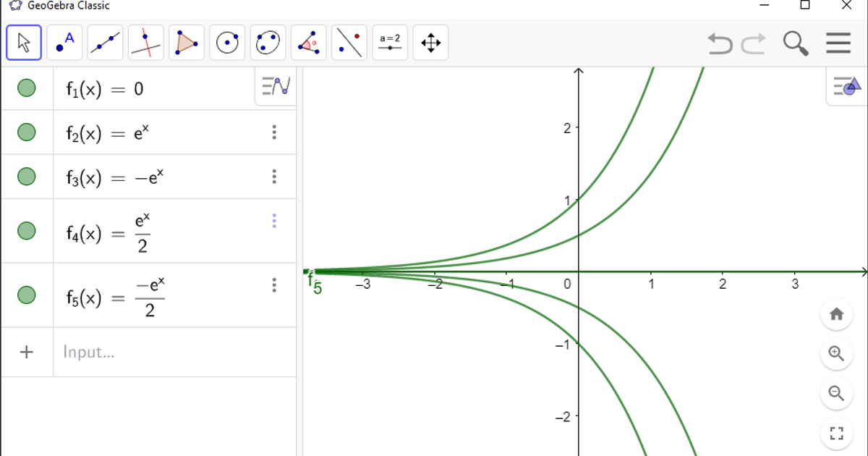Screen dimensions: 868x456
Task: Select the Slider tool labeled a=2
Action: pos(390,43)
